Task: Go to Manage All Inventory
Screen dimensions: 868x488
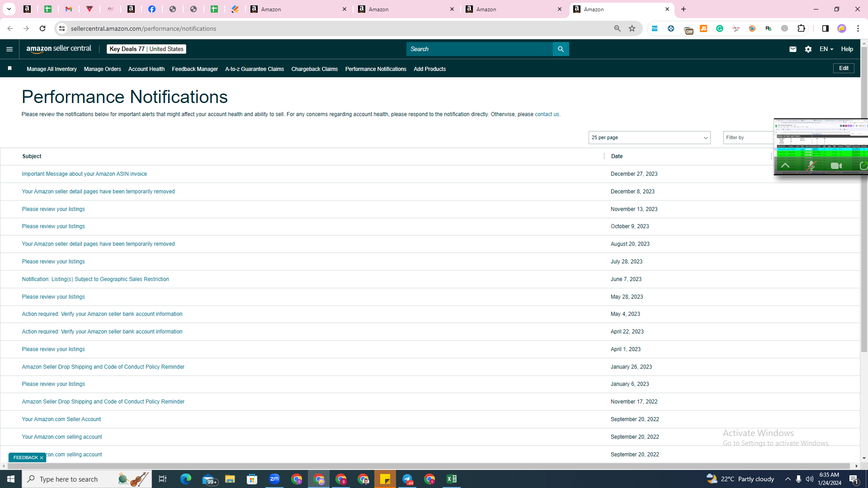Action: (52, 69)
